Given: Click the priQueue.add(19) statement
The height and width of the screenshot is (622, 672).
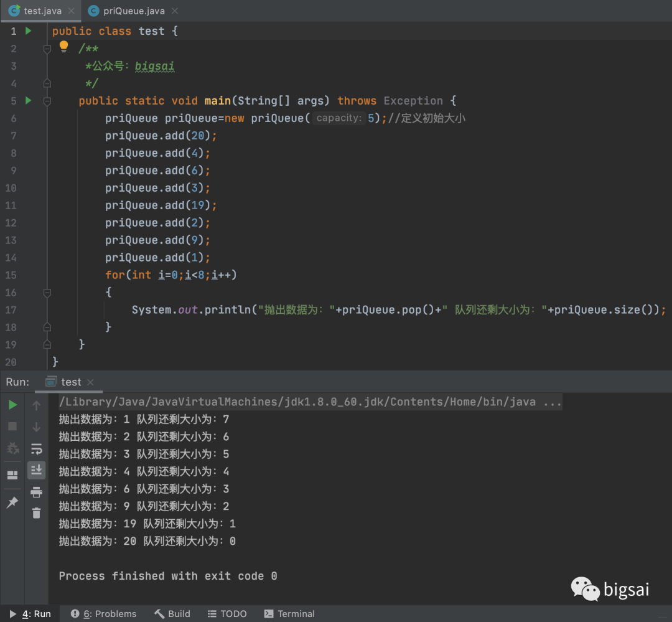Looking at the screenshot, I should [x=161, y=205].
